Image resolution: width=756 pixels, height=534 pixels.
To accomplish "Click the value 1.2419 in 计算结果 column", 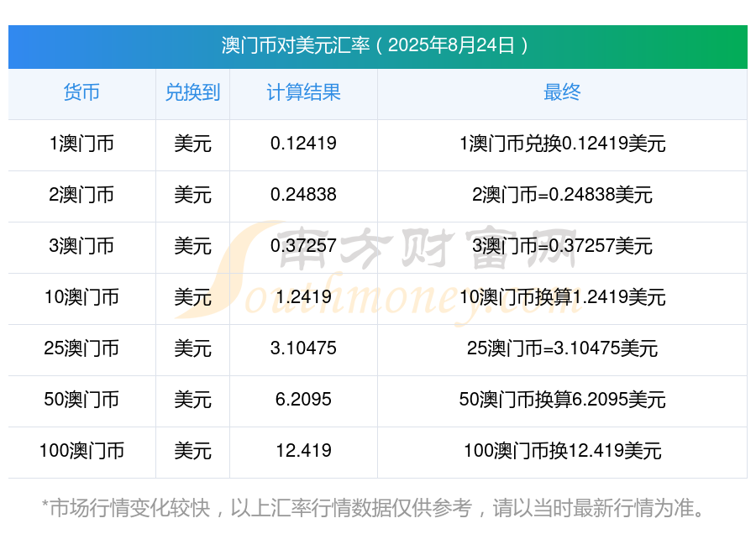I will pyautogui.click(x=303, y=296).
